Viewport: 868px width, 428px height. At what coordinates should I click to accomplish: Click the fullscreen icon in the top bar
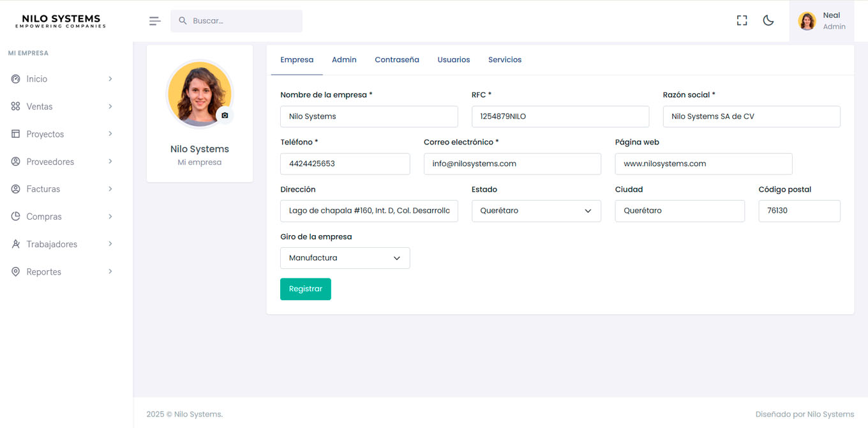742,20
